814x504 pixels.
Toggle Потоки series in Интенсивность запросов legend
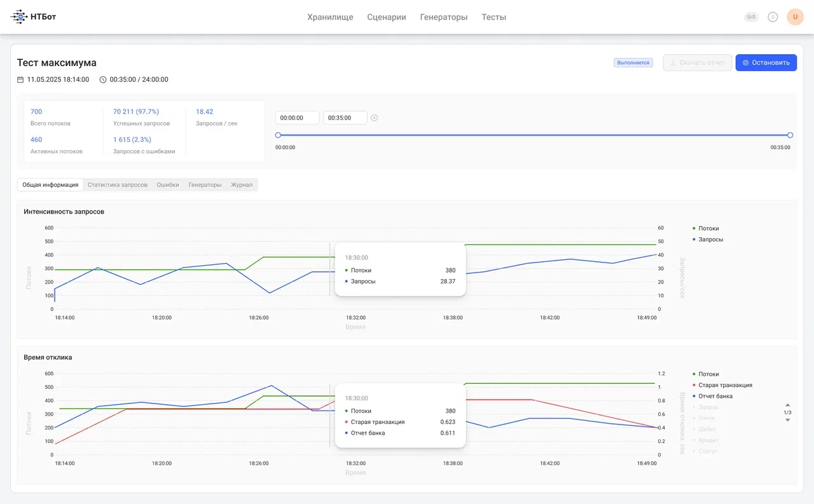click(x=708, y=228)
